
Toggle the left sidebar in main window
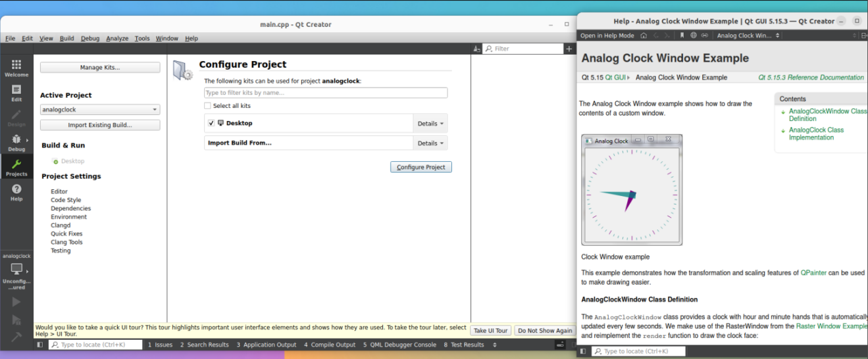click(x=39, y=345)
